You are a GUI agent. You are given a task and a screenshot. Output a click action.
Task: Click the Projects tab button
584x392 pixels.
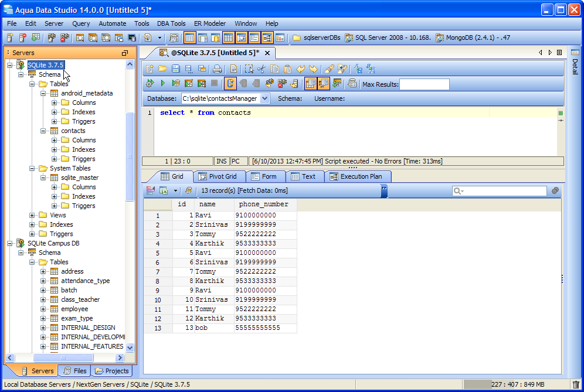pyautogui.click(x=112, y=371)
